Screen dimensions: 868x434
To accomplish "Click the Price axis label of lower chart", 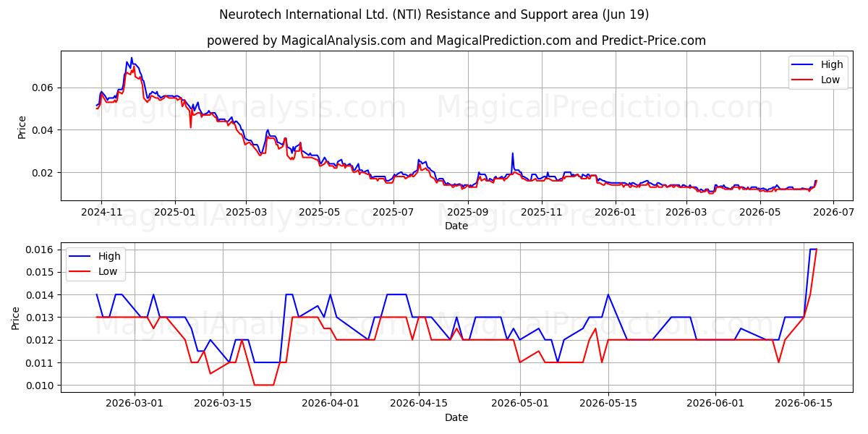I will [x=16, y=318].
